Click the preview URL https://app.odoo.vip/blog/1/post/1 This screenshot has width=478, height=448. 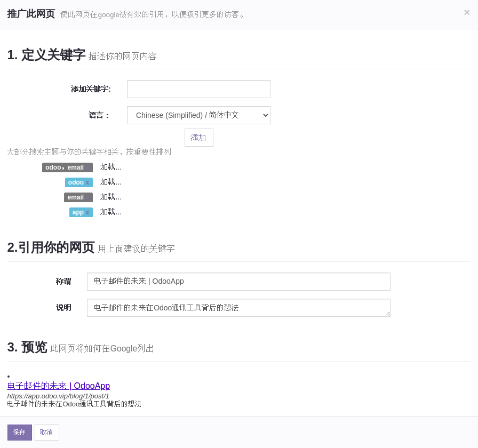tap(58, 396)
